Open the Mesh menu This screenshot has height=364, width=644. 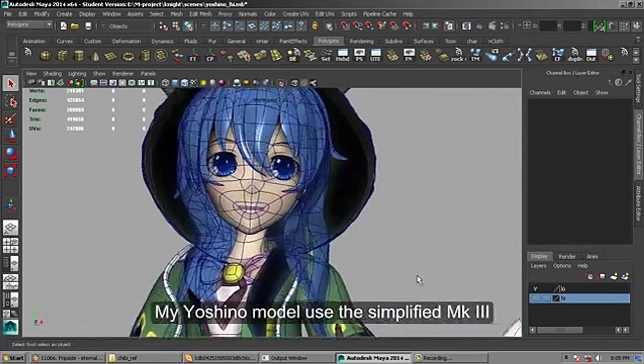pos(177,14)
